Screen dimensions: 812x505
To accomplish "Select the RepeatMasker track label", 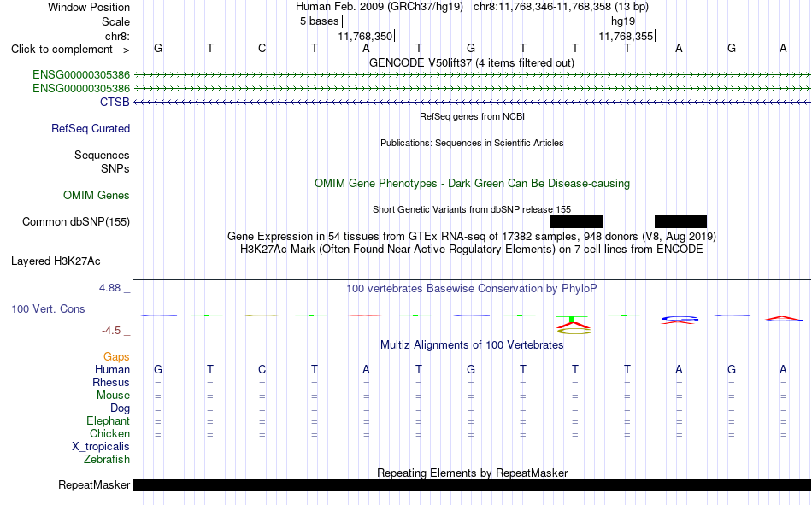I will coord(94,484).
